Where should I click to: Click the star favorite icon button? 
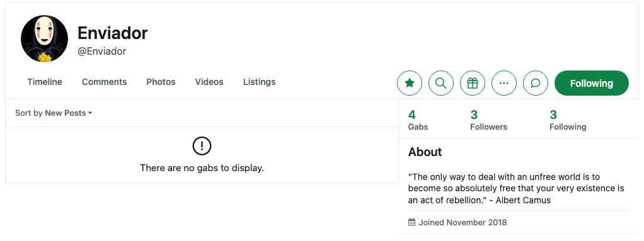tap(410, 83)
